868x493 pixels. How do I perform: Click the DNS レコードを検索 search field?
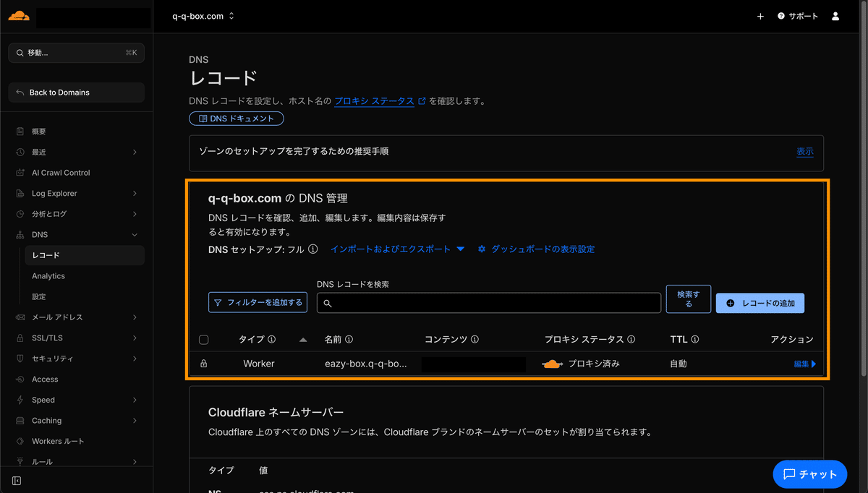[x=488, y=303]
